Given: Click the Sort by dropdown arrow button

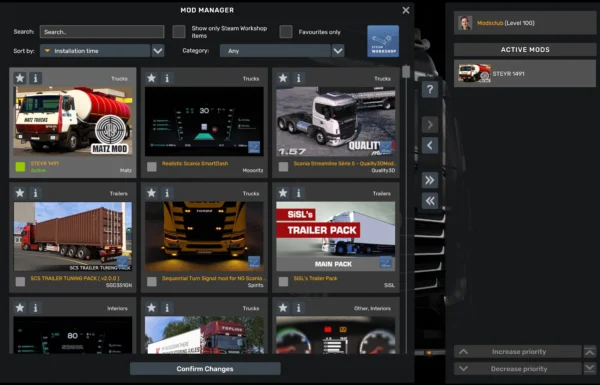Looking at the screenshot, I should [158, 51].
